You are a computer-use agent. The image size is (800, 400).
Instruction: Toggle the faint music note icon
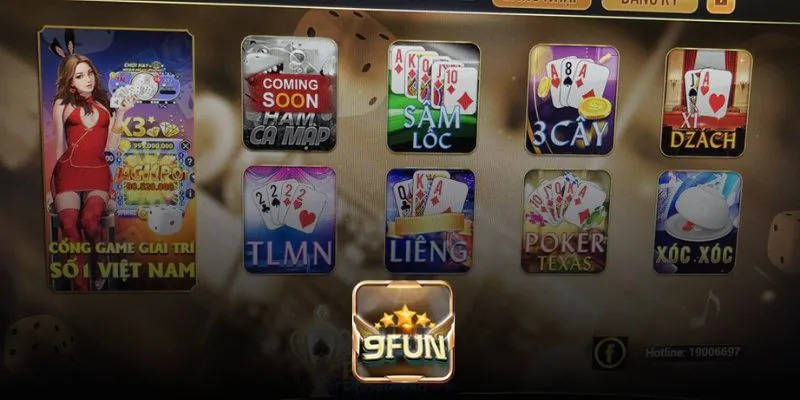pyautogui.click(x=706, y=309)
